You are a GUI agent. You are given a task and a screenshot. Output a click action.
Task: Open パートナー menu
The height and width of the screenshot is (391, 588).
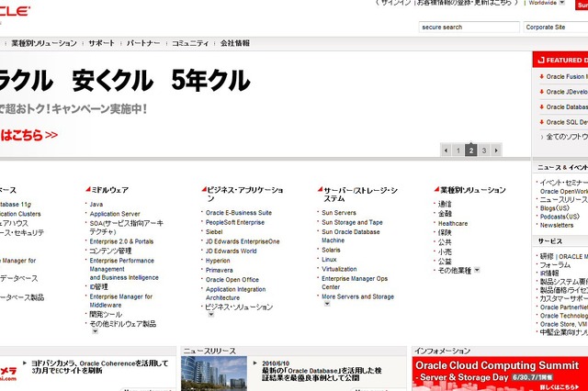pyautogui.click(x=143, y=43)
